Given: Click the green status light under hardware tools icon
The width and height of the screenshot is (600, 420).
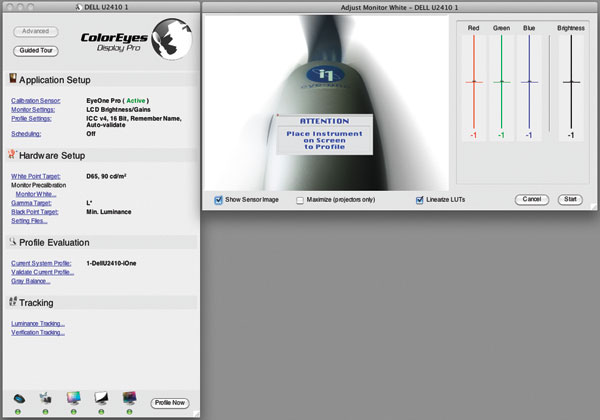Looking at the screenshot, I should pos(46,412).
